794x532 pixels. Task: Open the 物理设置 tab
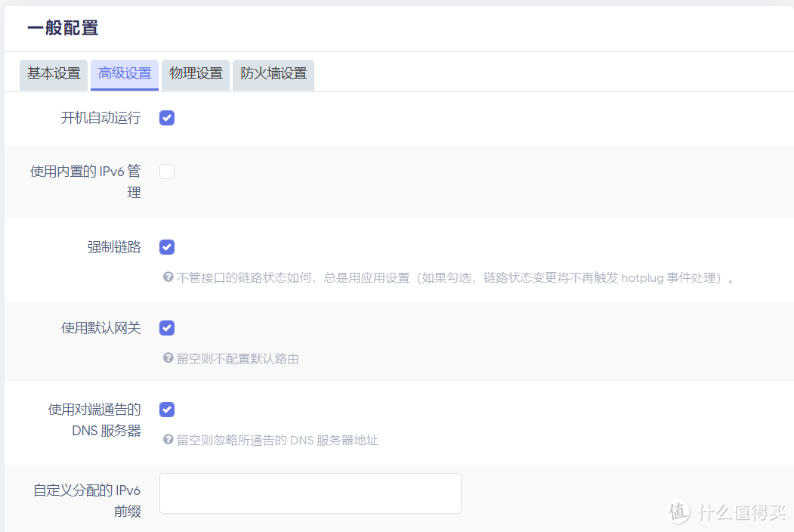click(195, 75)
